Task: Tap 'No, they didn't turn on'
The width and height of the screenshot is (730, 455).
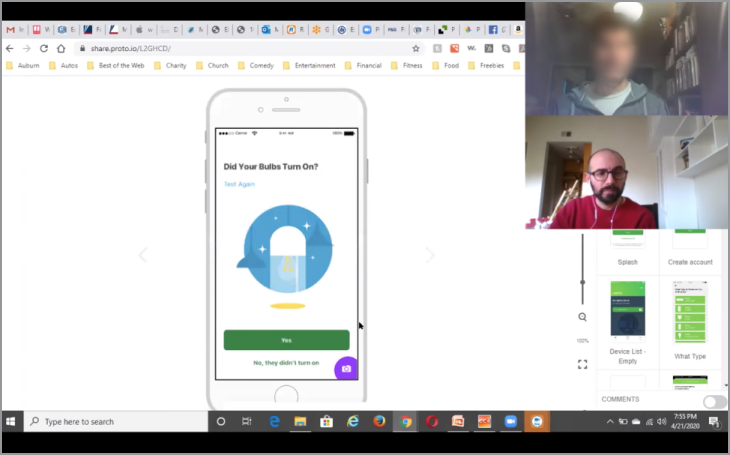Action: (286, 363)
